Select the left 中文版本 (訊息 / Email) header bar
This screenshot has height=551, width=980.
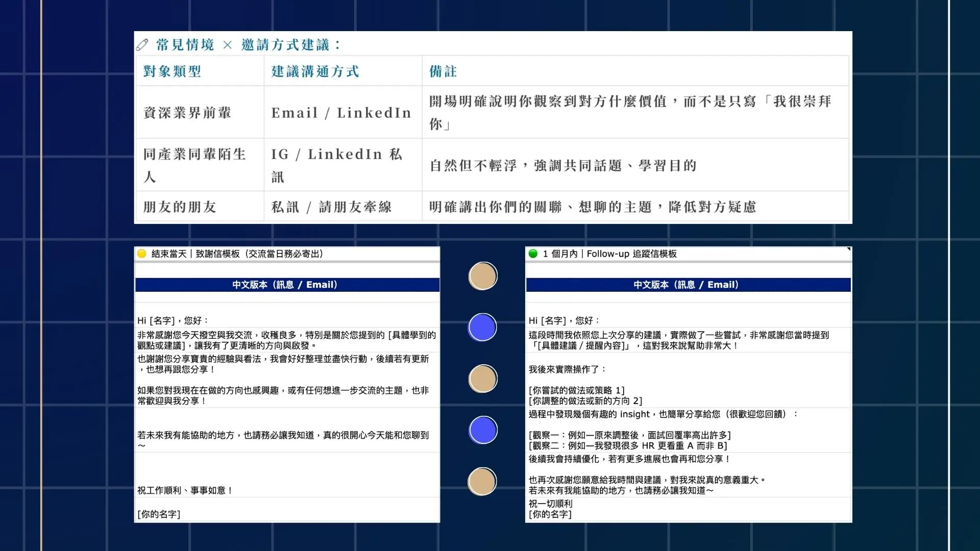(287, 285)
